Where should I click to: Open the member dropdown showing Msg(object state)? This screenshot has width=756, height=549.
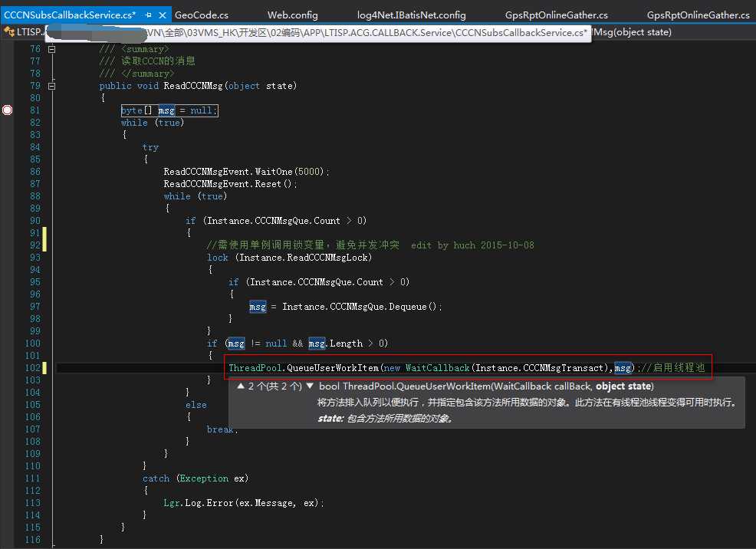pyautogui.click(x=633, y=31)
